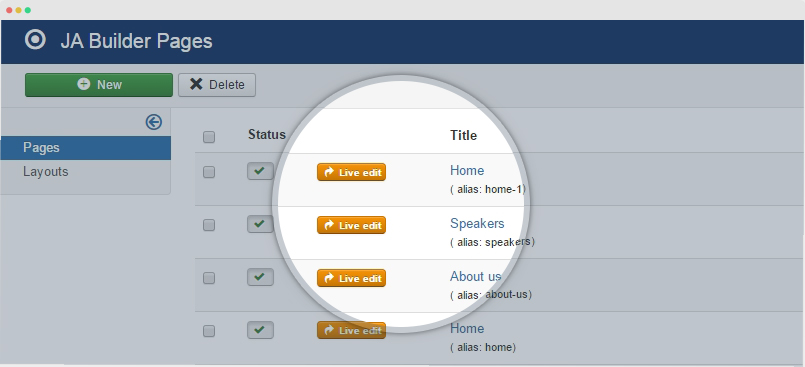Toggle published status of last Home page

(x=260, y=330)
